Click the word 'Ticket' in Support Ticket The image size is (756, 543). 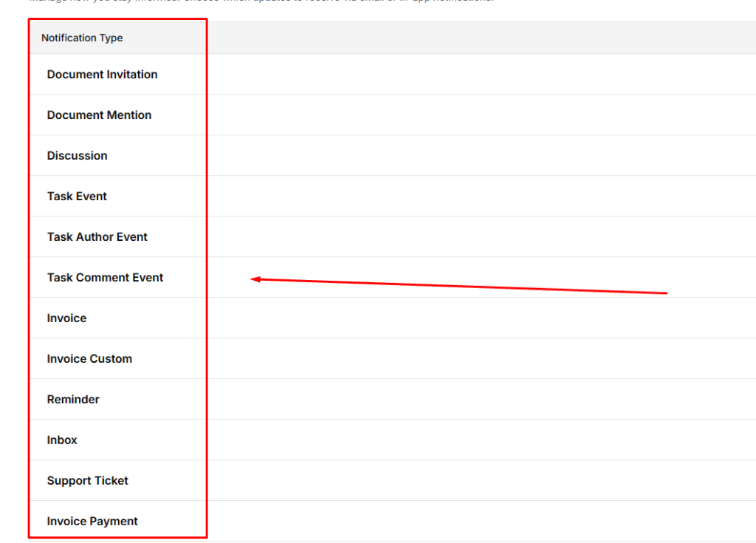point(111,481)
